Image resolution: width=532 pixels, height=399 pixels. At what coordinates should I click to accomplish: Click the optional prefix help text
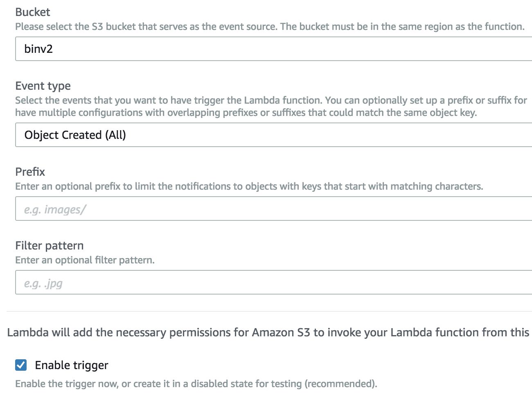coord(249,186)
